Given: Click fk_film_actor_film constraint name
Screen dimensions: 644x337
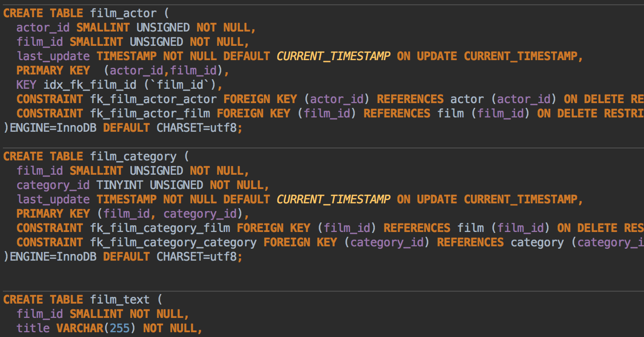Looking at the screenshot, I should coord(150,114).
